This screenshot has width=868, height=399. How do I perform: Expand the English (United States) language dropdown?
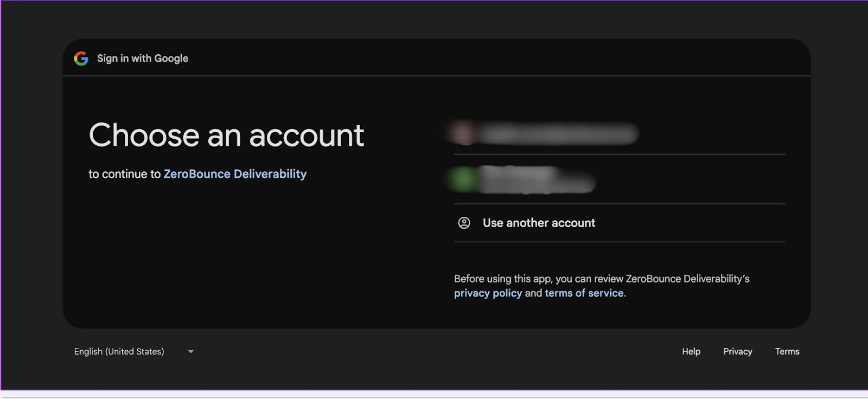pyautogui.click(x=134, y=351)
